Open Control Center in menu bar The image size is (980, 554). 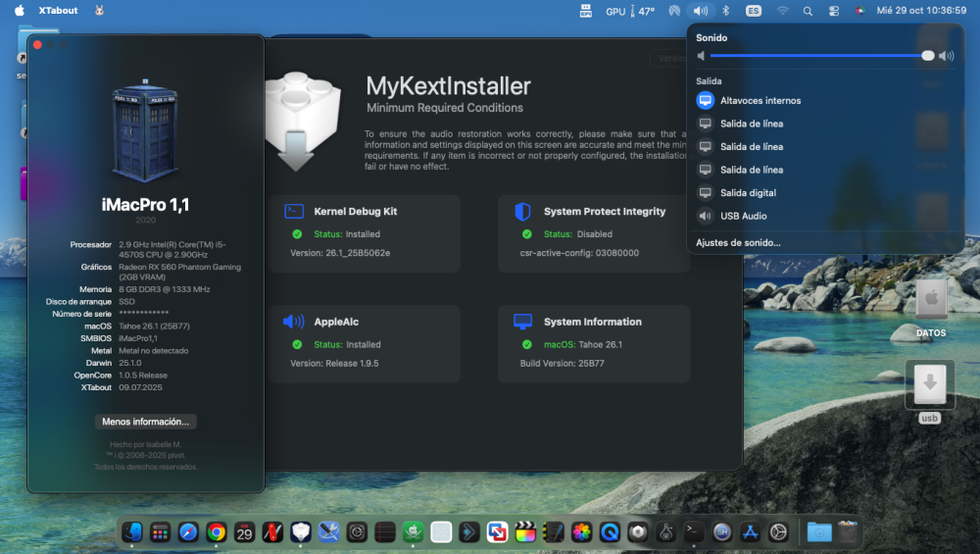(834, 11)
